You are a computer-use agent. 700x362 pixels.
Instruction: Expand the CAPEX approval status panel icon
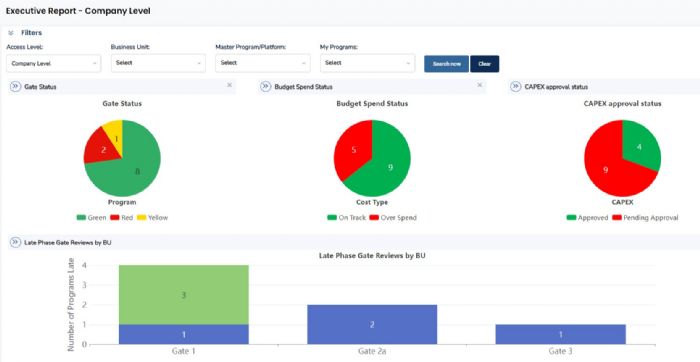click(x=516, y=87)
